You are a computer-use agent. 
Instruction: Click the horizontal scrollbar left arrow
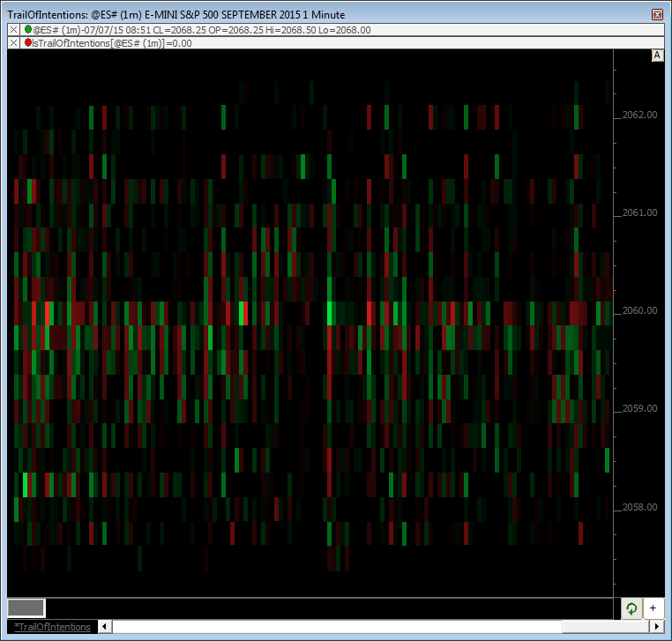click(x=106, y=627)
